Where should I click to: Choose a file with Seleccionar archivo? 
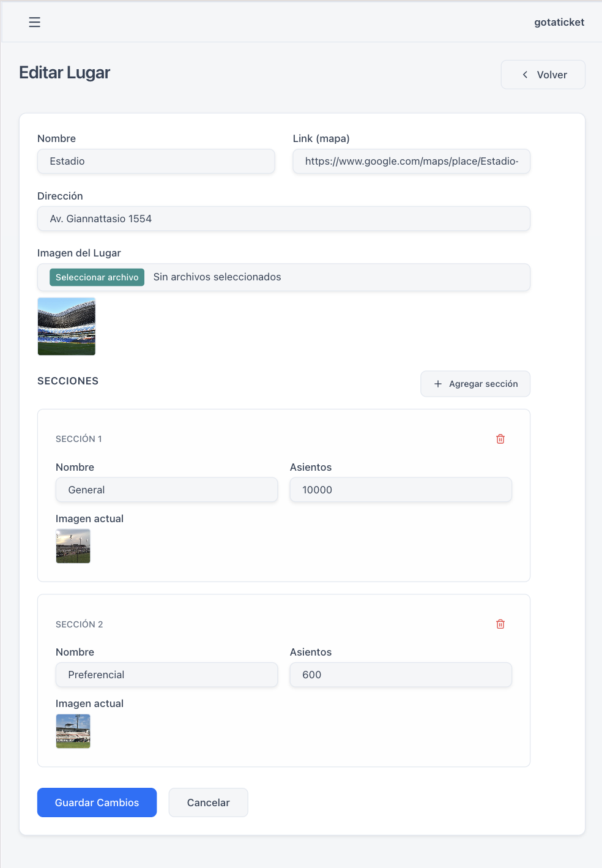(97, 277)
